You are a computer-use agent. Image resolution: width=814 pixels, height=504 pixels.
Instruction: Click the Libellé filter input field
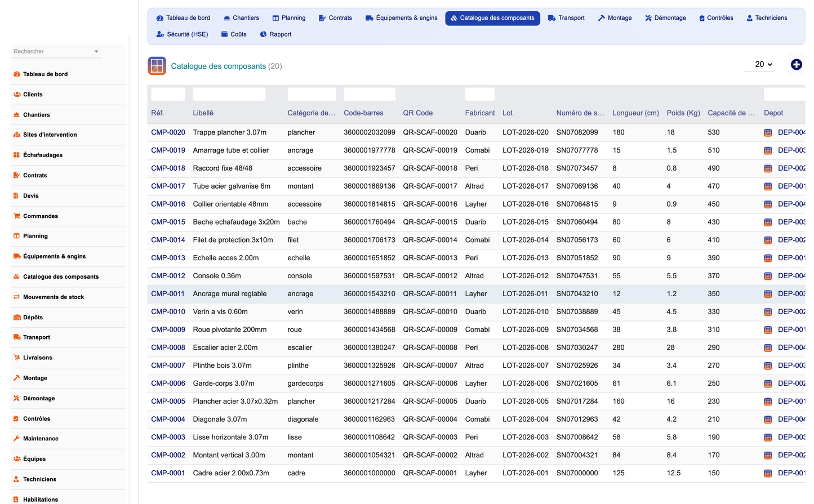pos(229,94)
